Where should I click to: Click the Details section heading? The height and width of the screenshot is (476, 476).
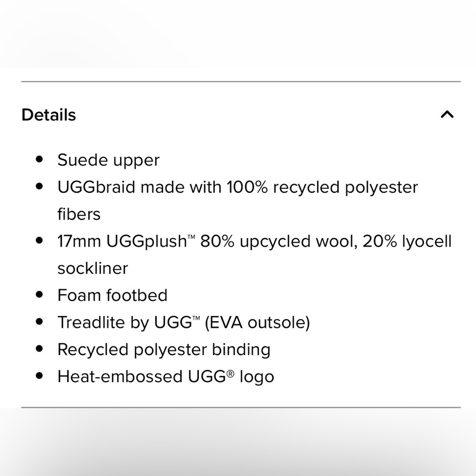coord(49,115)
